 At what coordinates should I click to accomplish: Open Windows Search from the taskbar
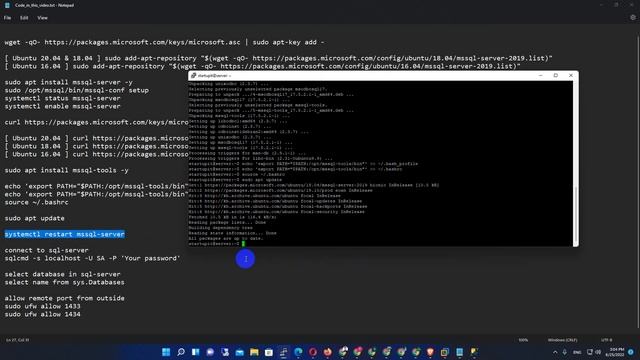click(x=181, y=352)
